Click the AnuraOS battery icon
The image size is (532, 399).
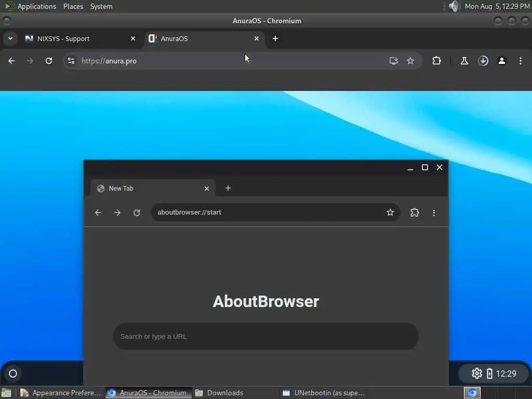tap(489, 374)
